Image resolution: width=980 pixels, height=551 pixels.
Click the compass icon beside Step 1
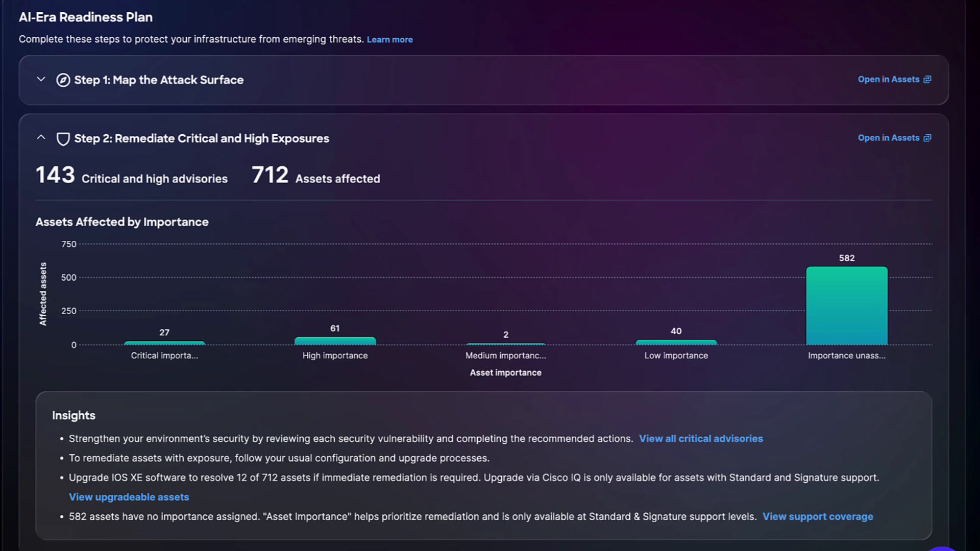click(63, 80)
